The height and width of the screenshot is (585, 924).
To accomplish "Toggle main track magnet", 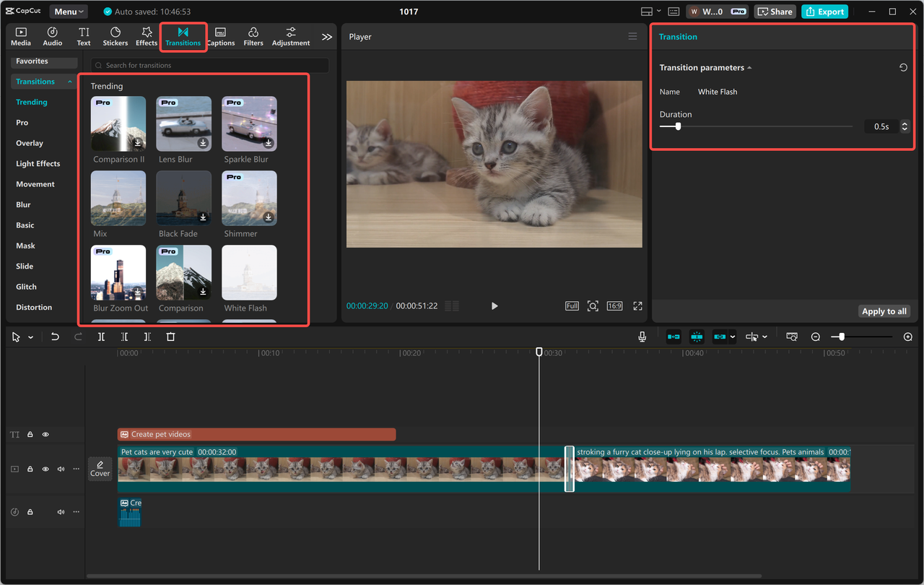I will [x=674, y=337].
